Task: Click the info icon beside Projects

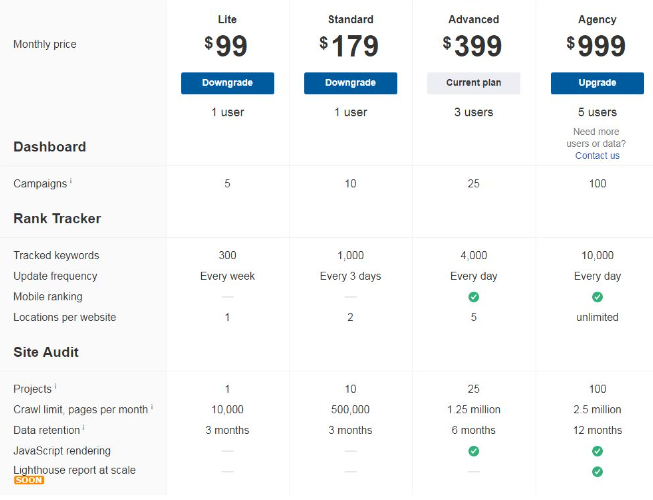Action: pyautogui.click(x=55, y=387)
